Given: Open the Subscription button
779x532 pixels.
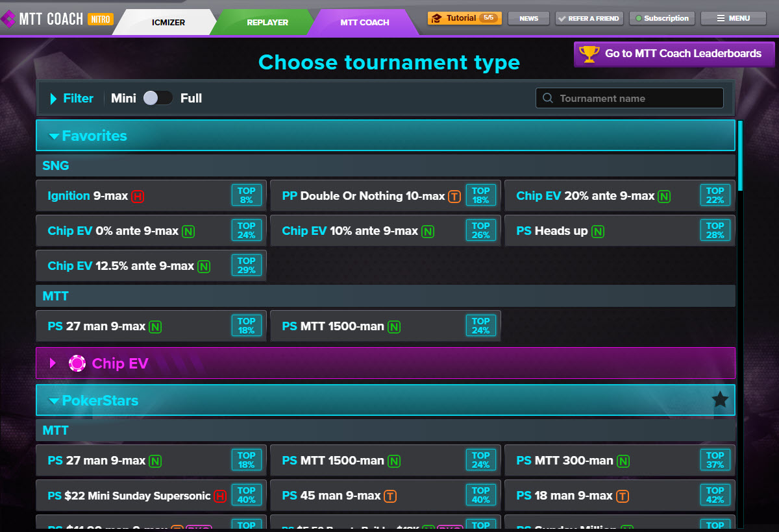Looking at the screenshot, I should (662, 18).
